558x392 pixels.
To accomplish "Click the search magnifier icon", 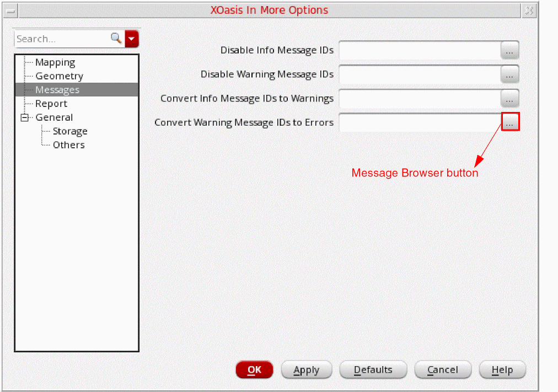I will pos(116,38).
